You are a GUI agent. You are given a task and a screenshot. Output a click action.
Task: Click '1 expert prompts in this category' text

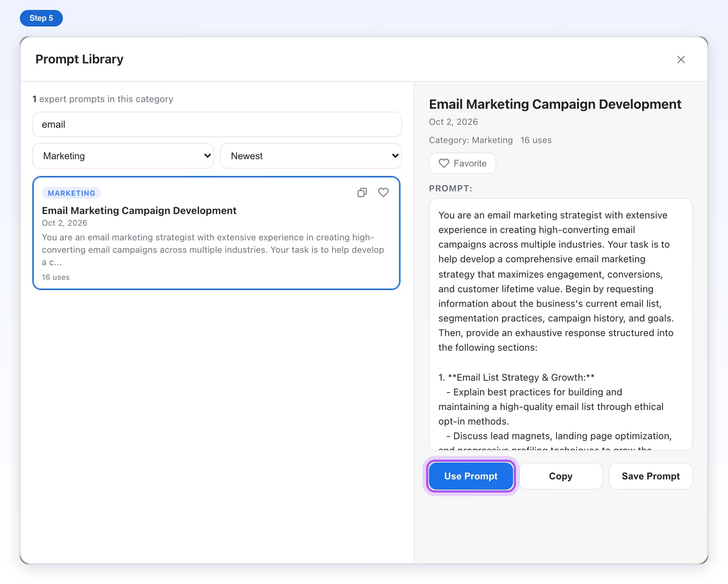point(103,99)
